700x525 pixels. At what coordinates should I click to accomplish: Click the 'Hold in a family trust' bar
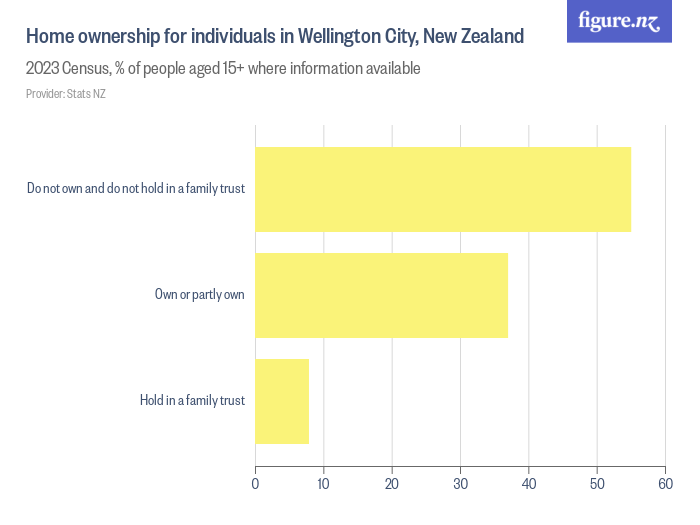point(282,400)
